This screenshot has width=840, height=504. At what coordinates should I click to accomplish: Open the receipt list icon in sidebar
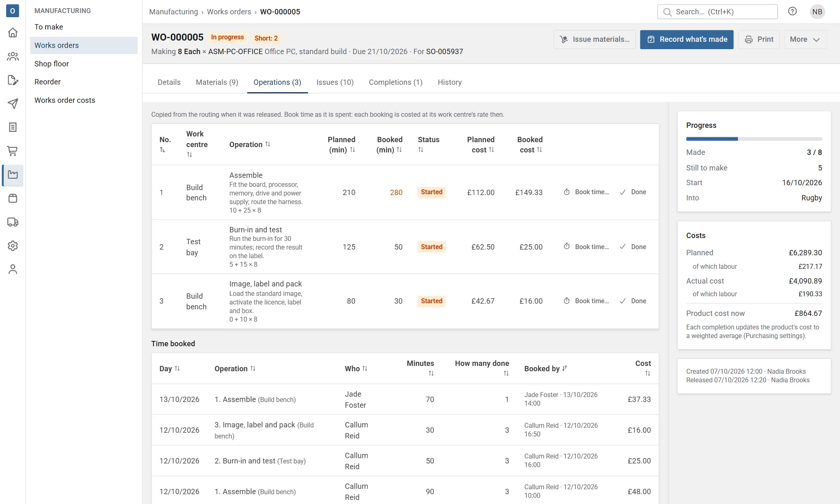[13, 127]
